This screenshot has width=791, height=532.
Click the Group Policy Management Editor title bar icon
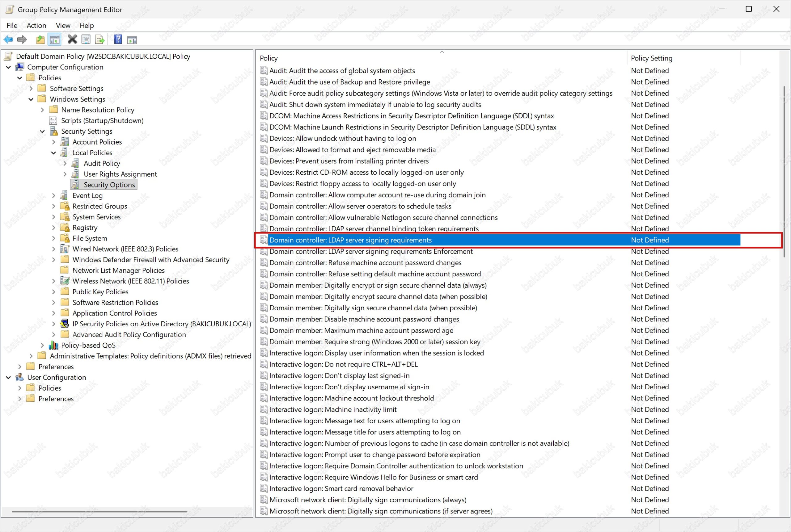(x=10, y=10)
